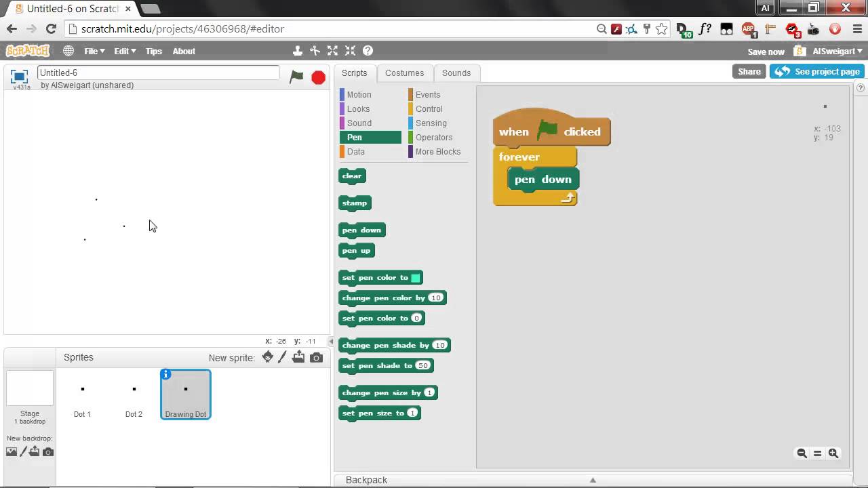Pick the set pen color swatch

(x=416, y=277)
